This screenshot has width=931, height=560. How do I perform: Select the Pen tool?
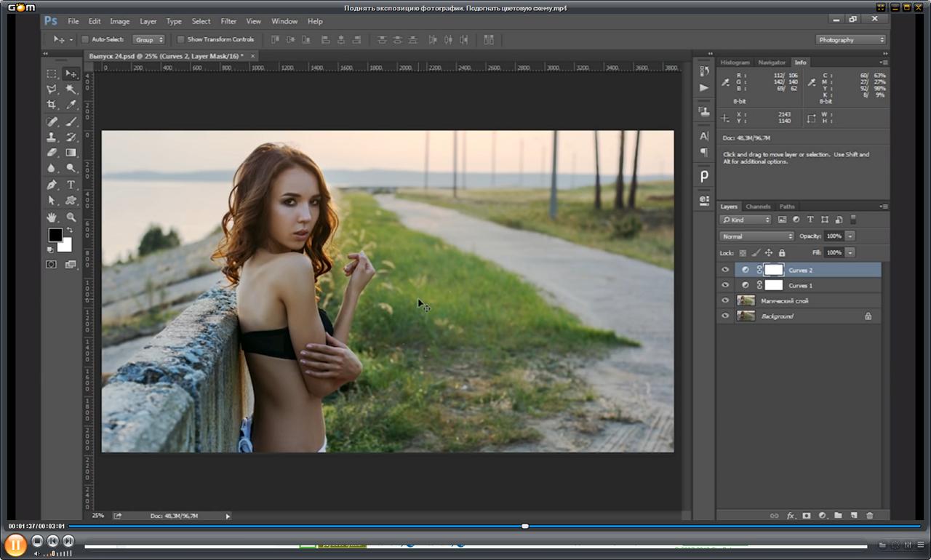52,185
